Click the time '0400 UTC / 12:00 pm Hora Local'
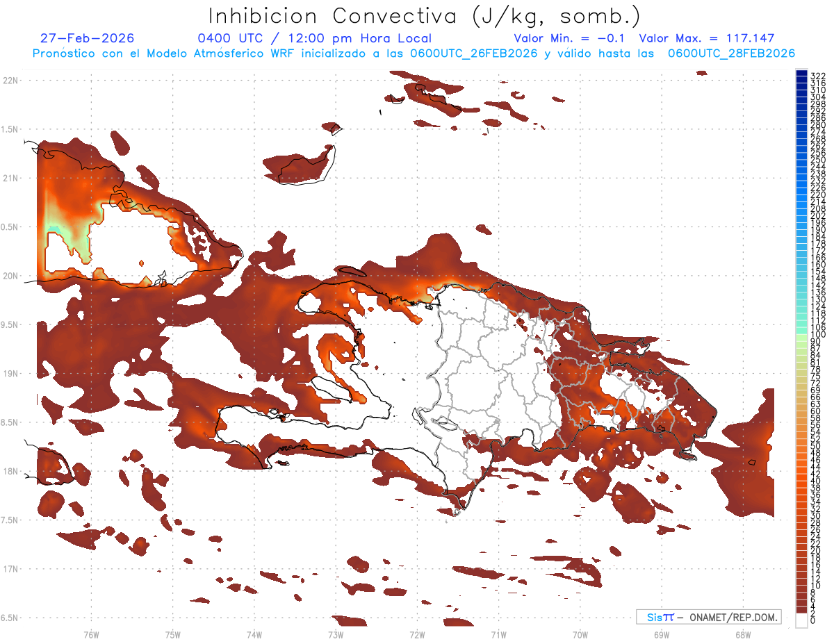Viewport: 834px width, 644px height. [x=314, y=38]
